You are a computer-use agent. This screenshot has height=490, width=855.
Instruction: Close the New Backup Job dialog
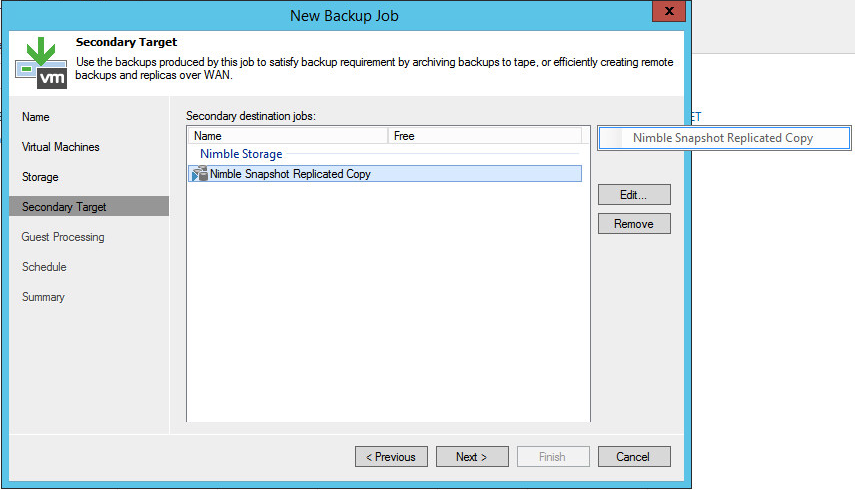(x=669, y=11)
